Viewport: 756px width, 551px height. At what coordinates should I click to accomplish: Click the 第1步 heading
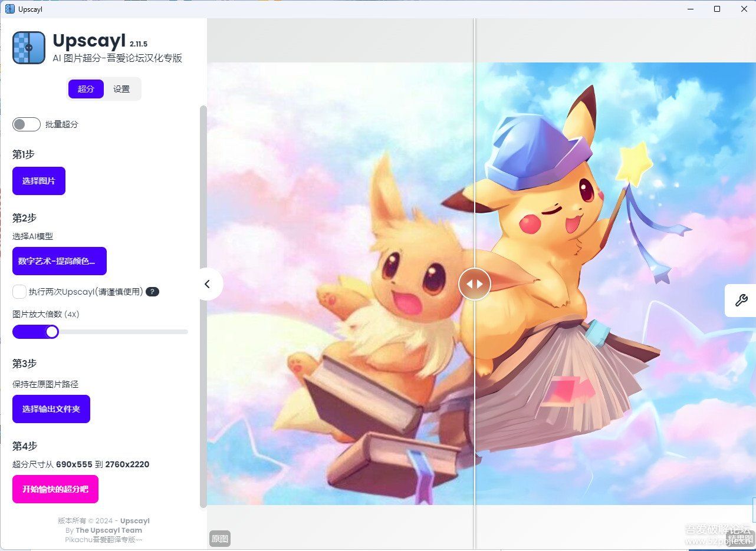coord(24,154)
